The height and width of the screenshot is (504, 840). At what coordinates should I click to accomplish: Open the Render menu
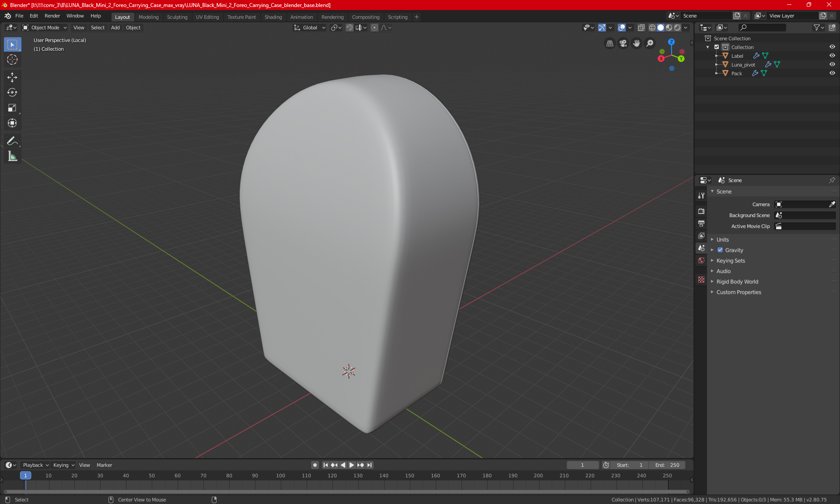[52, 16]
